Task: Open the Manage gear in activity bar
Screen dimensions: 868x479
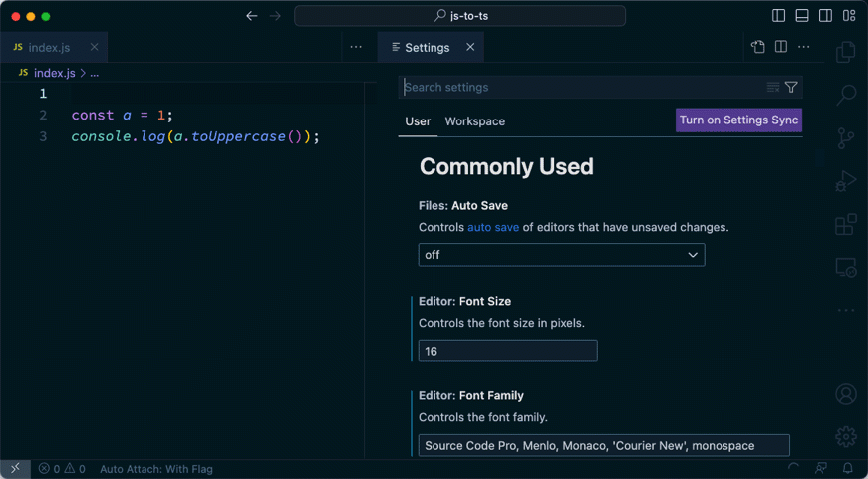Action: point(846,436)
